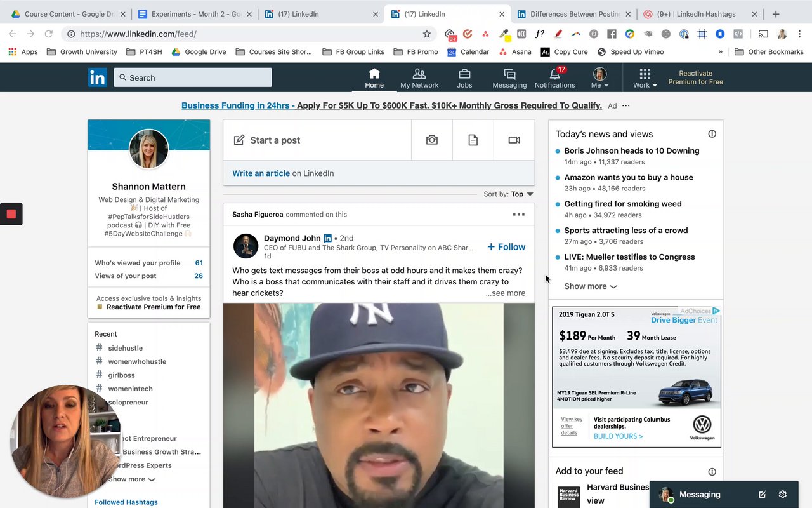Expand post text with see more
Screen dimensions: 812x508
tap(506, 293)
